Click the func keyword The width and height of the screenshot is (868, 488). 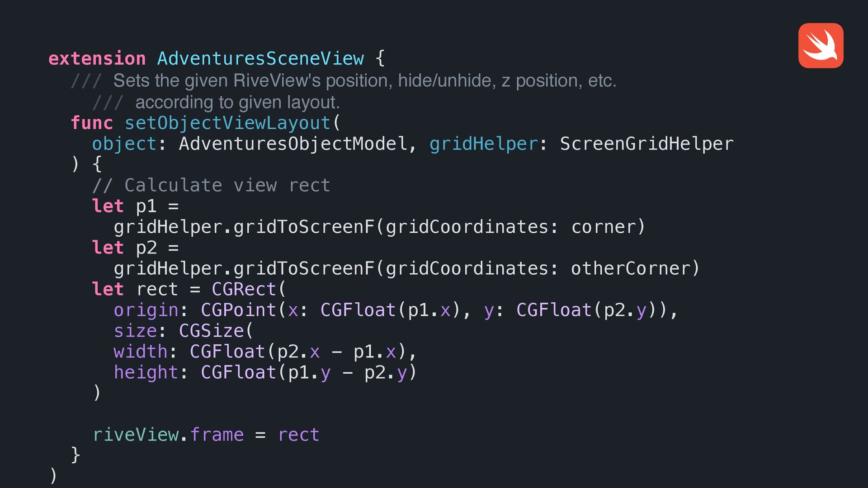[92, 123]
